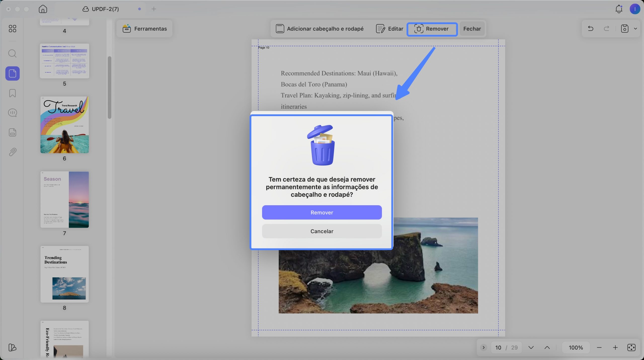Select the Travel page 6 thumbnail
This screenshot has height=360, width=644.
(65, 125)
